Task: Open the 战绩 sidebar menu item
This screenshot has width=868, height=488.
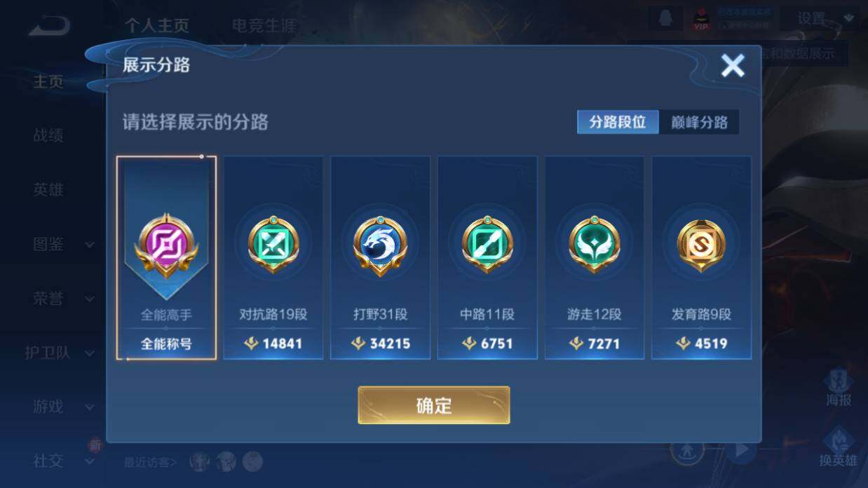Action: (x=48, y=135)
